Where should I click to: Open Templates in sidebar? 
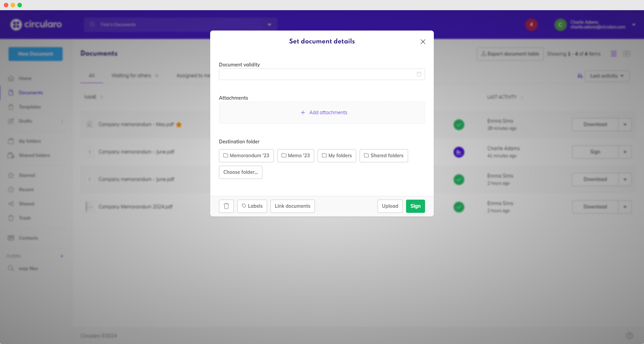(x=30, y=107)
